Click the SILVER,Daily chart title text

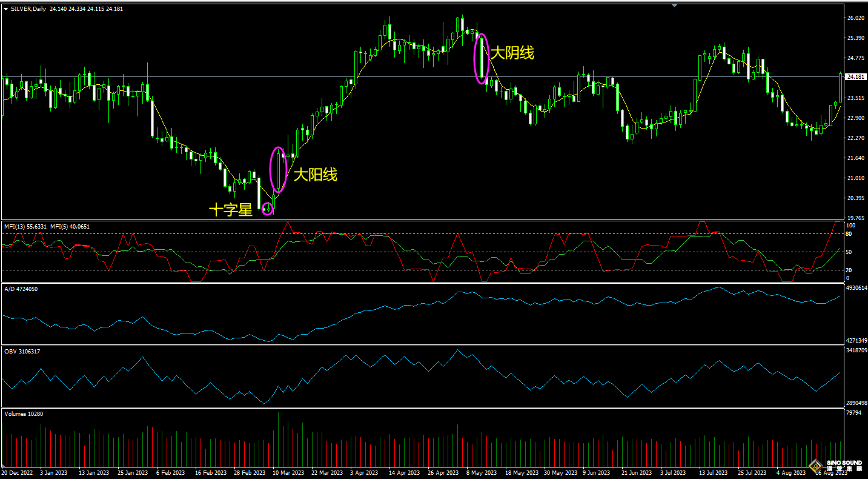pyautogui.click(x=28, y=9)
